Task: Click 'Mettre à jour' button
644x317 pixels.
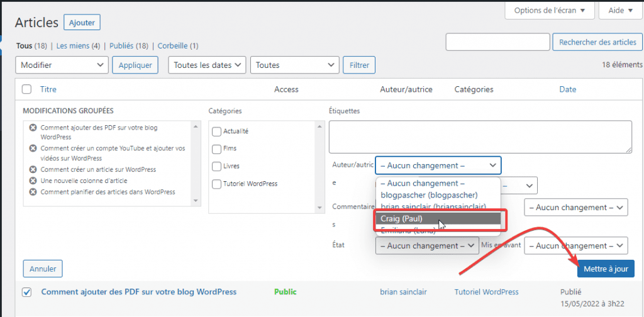Action: (x=606, y=269)
